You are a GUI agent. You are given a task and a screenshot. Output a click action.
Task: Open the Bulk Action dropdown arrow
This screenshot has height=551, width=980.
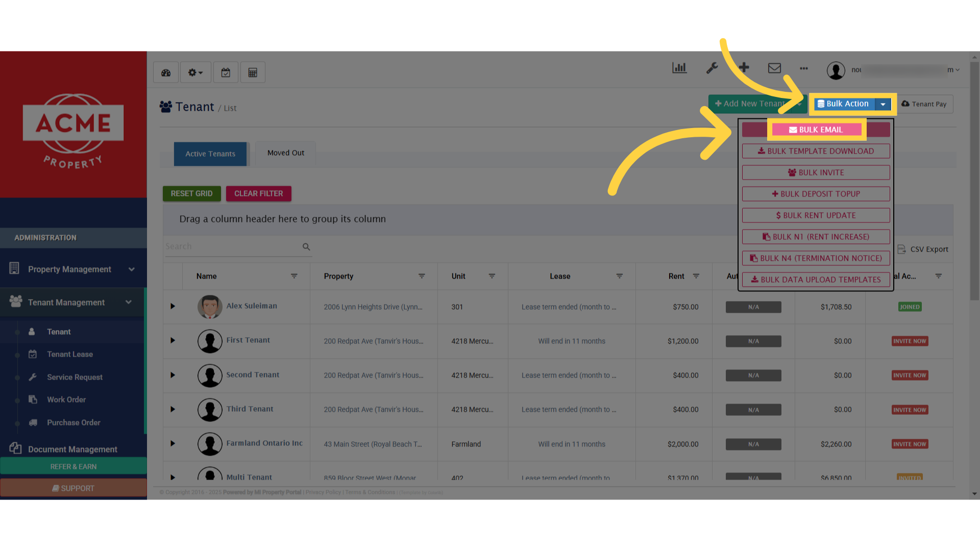[x=883, y=104]
